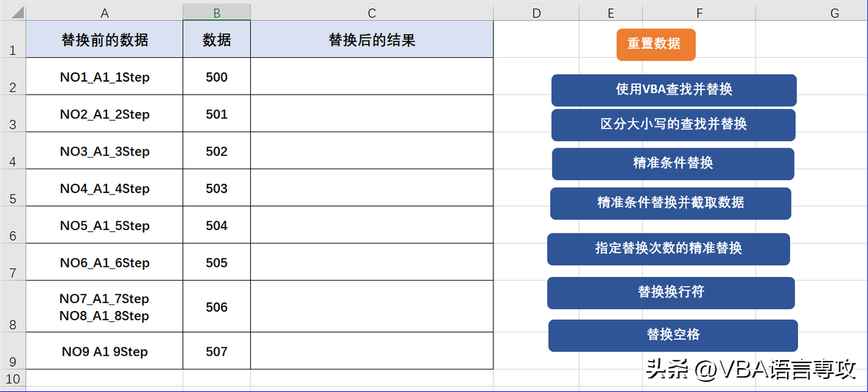
Task: Select empty result cell beside 506
Action: (x=372, y=307)
